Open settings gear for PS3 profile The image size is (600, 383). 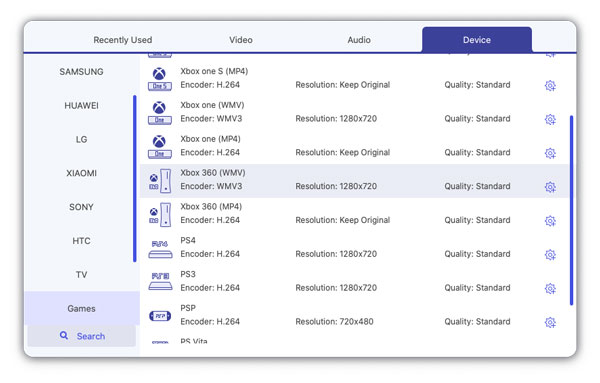click(550, 288)
